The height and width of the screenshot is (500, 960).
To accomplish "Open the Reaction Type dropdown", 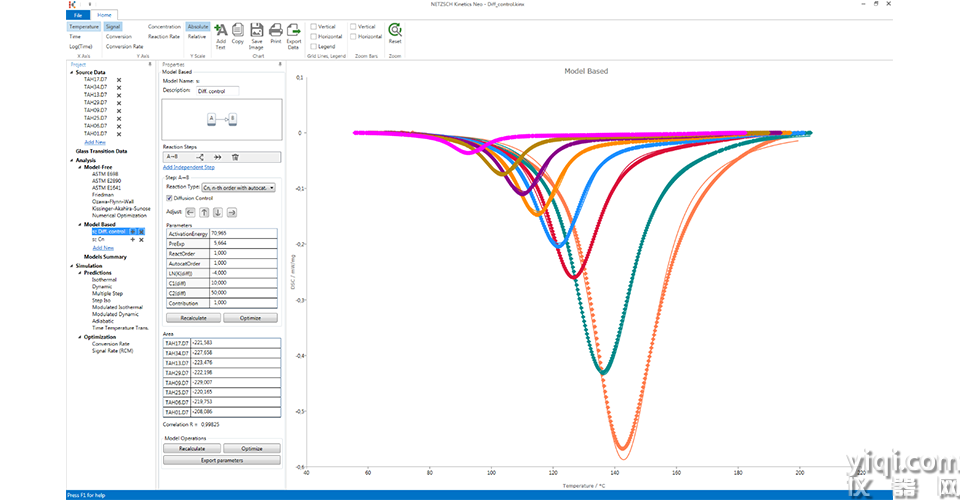I will coord(238,188).
